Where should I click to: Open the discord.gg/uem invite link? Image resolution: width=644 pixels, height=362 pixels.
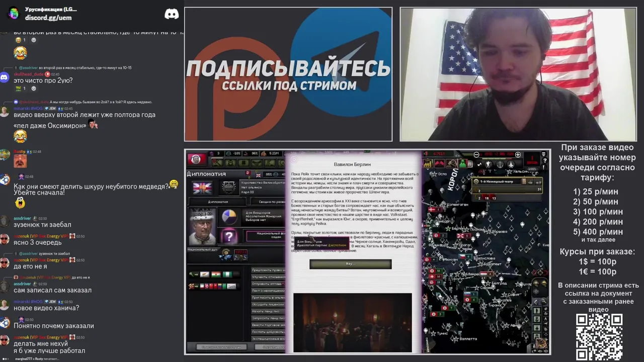point(48,18)
